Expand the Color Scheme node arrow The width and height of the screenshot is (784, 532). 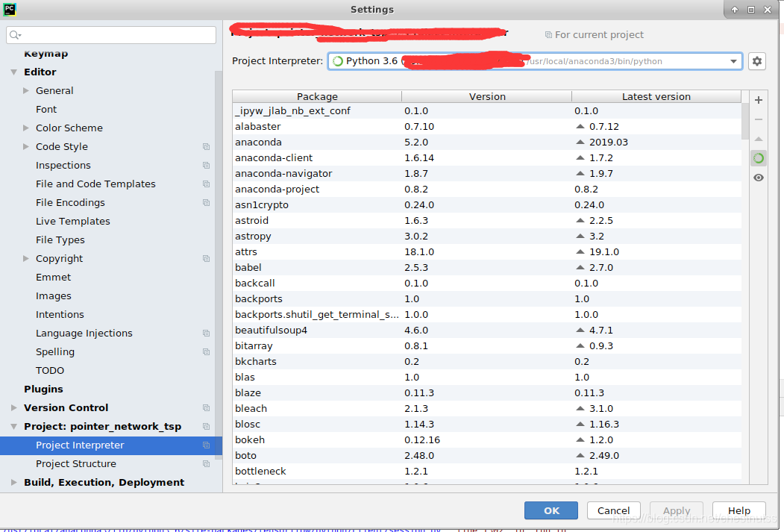pos(26,128)
